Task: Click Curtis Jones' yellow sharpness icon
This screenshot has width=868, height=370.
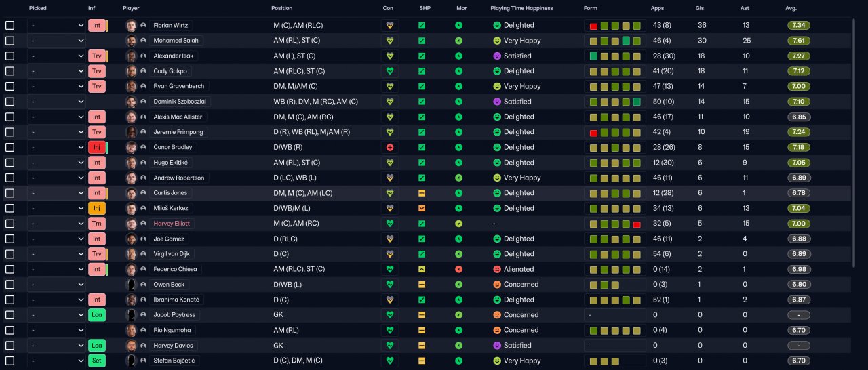Action: click(422, 193)
